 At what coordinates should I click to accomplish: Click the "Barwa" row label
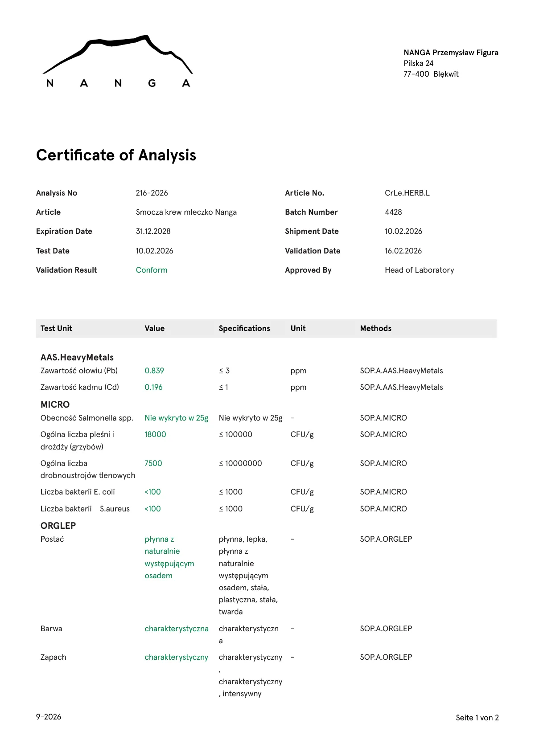(51, 629)
